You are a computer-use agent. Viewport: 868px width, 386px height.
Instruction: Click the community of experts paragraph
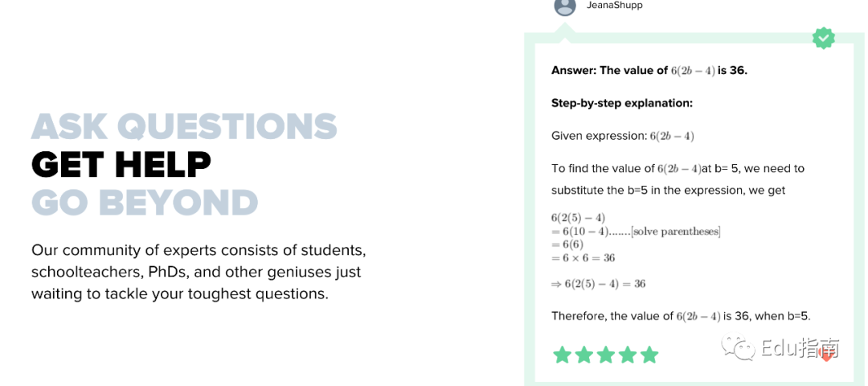point(199,272)
